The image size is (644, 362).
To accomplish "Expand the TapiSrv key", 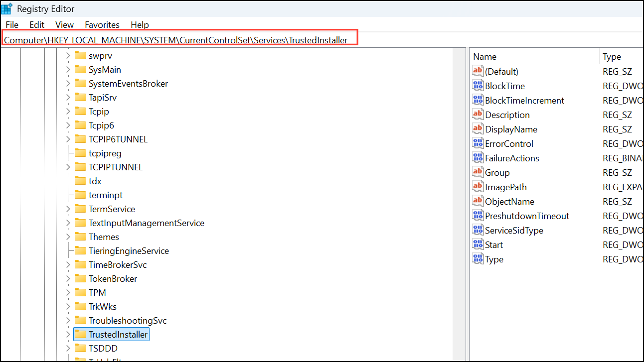I will 68,98.
